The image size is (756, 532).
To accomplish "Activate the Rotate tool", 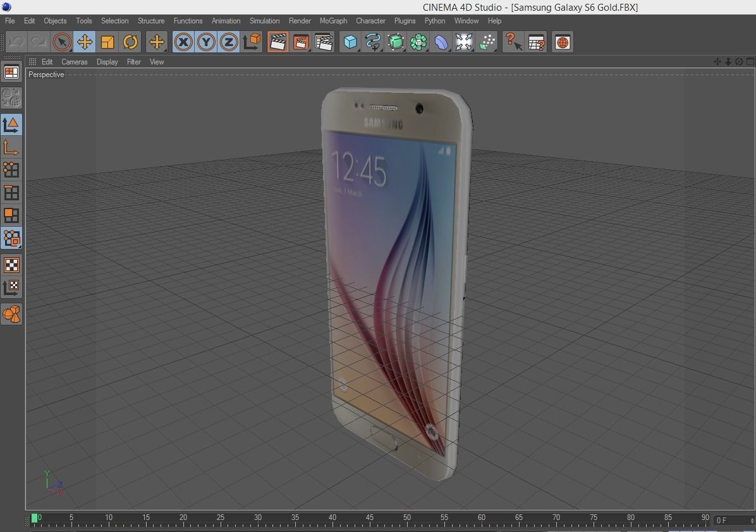I will coord(130,42).
